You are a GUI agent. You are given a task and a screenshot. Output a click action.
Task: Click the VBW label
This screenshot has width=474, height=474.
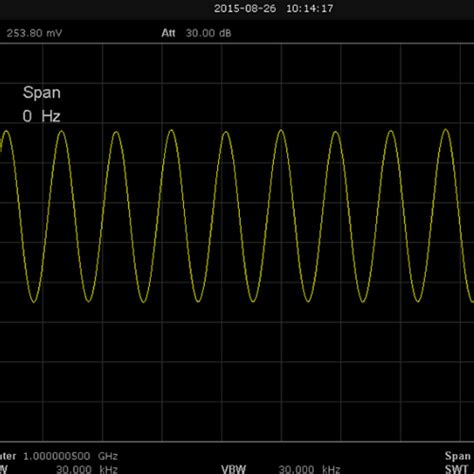pyautogui.click(x=233, y=469)
